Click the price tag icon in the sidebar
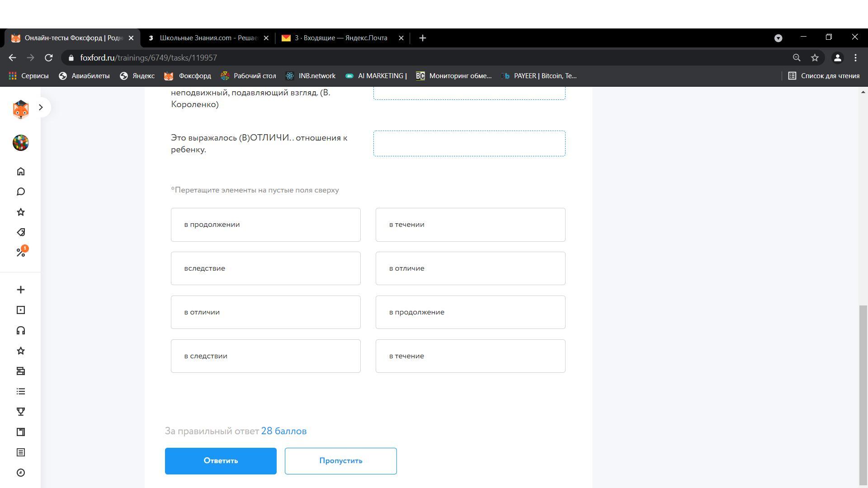This screenshot has height=488, width=868. pyautogui.click(x=20, y=232)
